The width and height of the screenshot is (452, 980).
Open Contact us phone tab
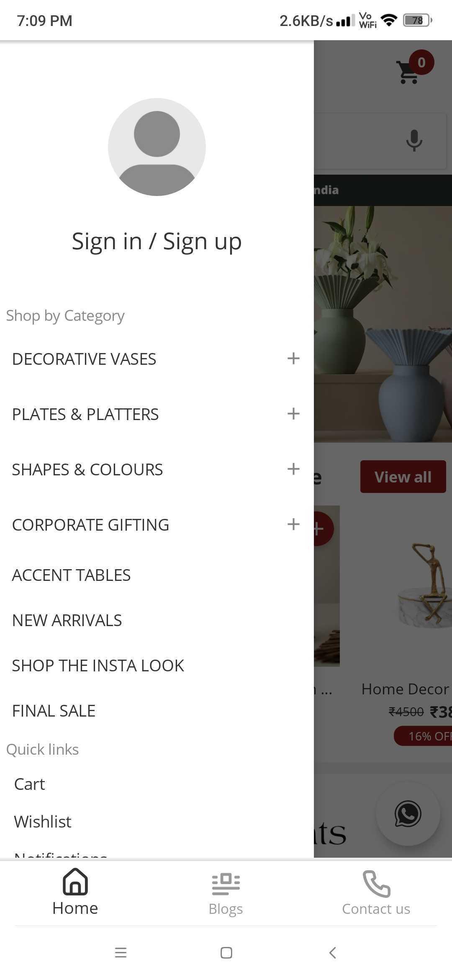(x=376, y=893)
